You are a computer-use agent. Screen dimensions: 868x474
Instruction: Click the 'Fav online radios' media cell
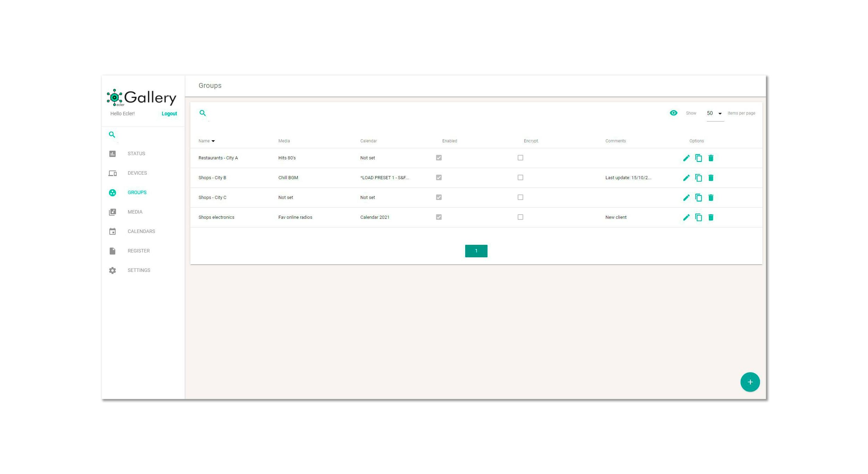point(295,217)
